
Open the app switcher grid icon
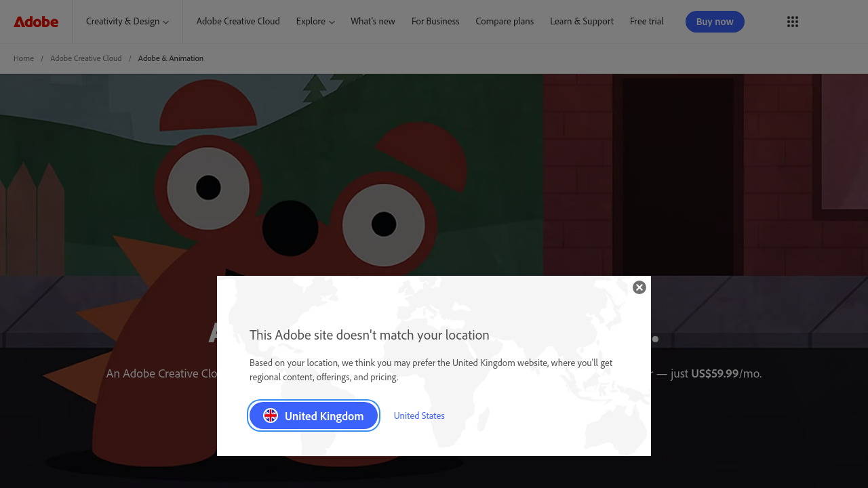[792, 22]
